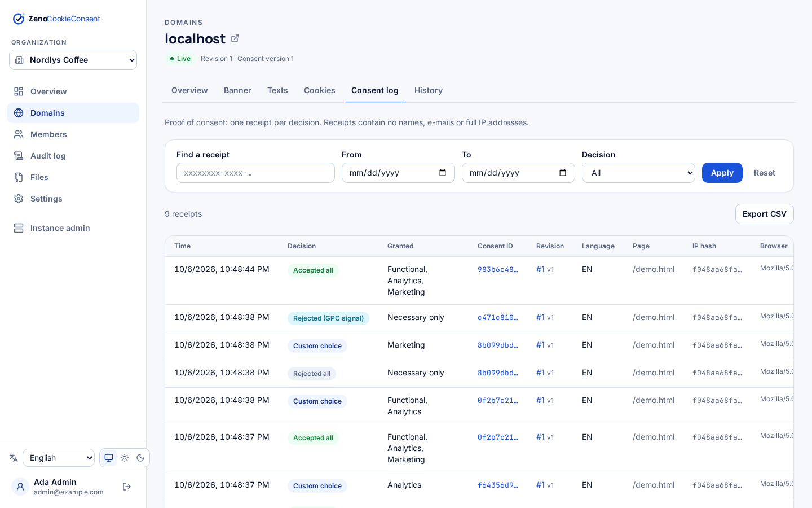This screenshot has height=508, width=812.
Task: Switch to dark theme moon button
Action: (140, 458)
